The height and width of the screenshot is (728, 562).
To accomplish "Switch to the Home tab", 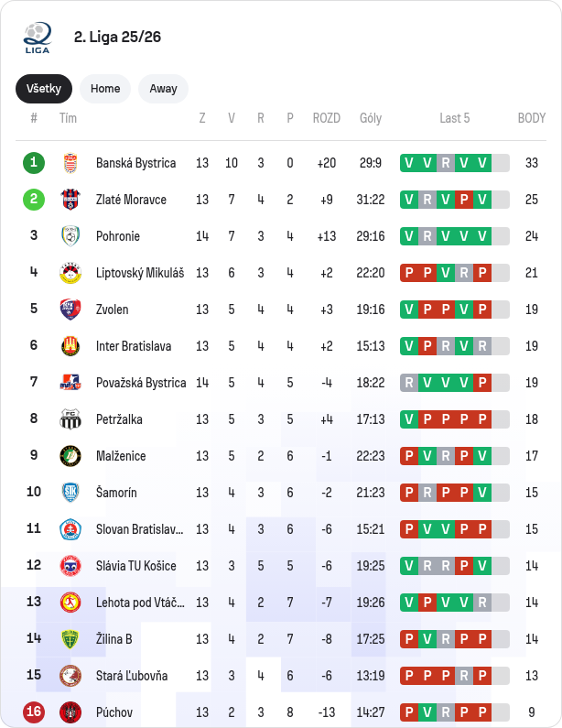I will click(x=105, y=89).
